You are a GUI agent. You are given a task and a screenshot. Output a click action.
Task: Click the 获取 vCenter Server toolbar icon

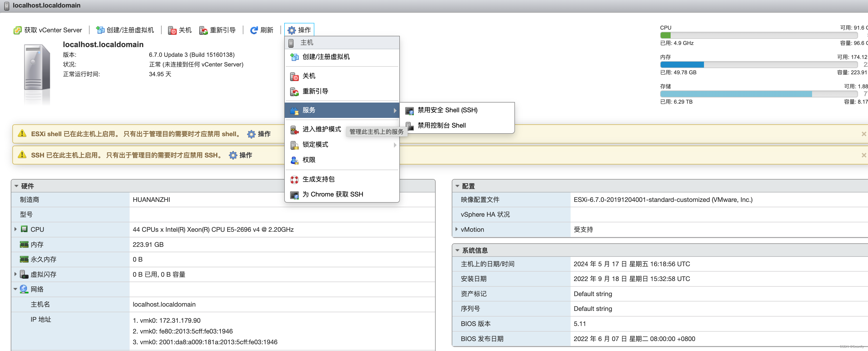tap(17, 30)
